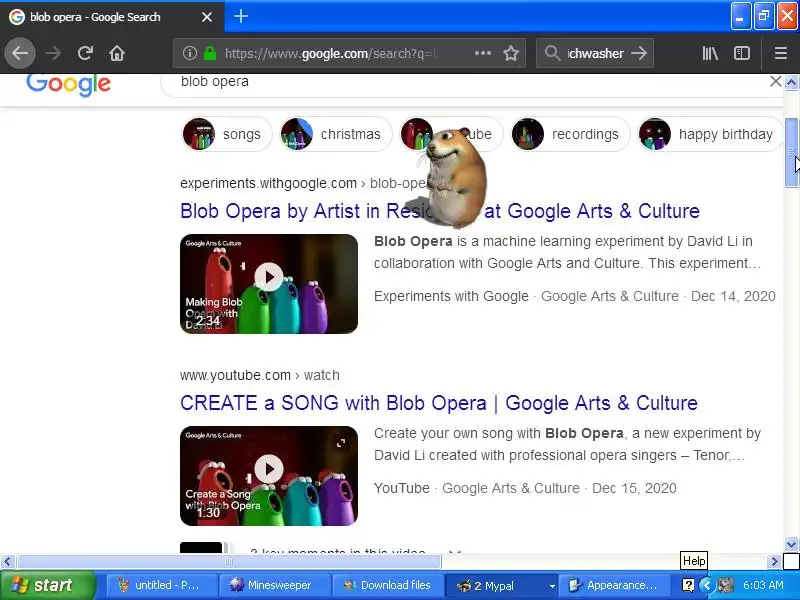Open the Library bookmarks icon
The height and width of the screenshot is (600, 800).
click(x=710, y=53)
